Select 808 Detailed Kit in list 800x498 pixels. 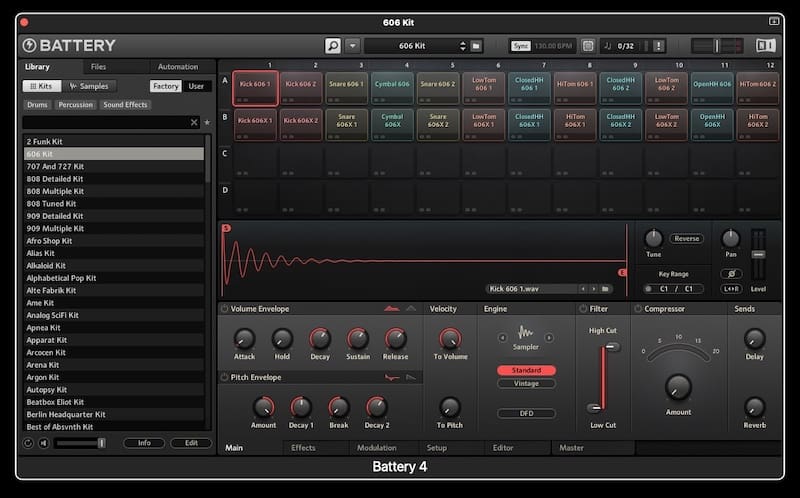click(x=113, y=179)
